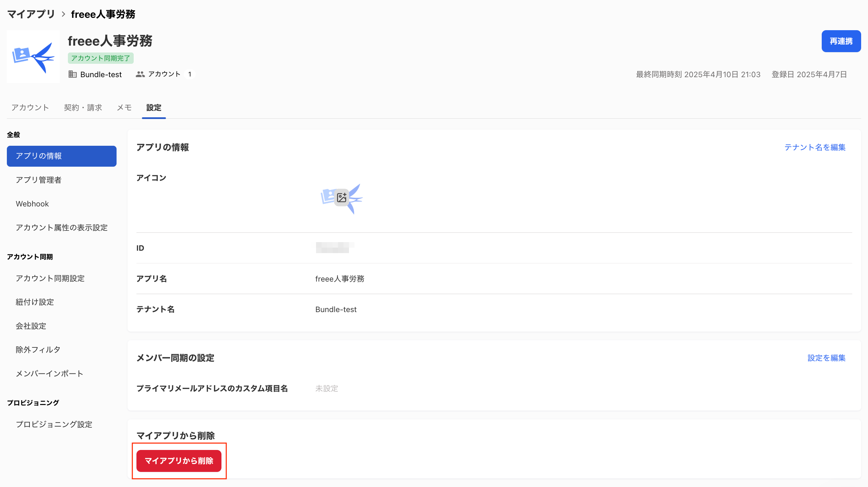868x487 pixels.
Task: Click the プライマリメールアドレスのカスタム項目名 label
Action: click(212, 389)
